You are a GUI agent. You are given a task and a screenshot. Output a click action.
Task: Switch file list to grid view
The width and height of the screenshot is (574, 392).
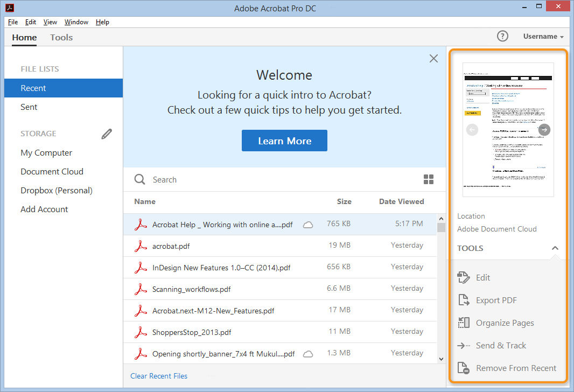[x=429, y=179]
